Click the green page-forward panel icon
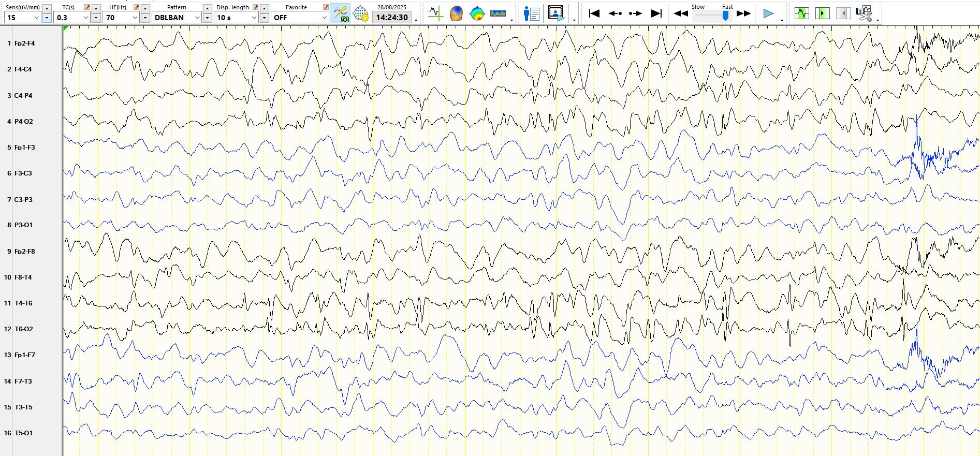980x456 pixels. click(x=822, y=13)
